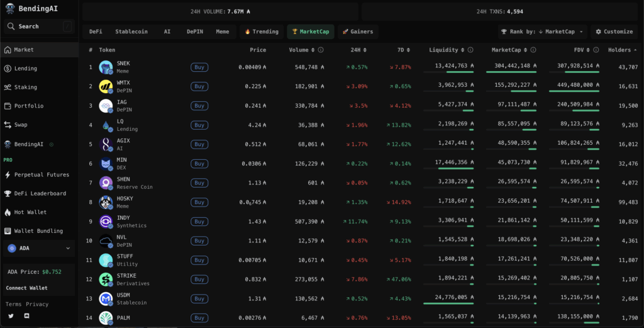Viewport: 644px width, 328px height.
Task: Click the Liquidity column info icon
Action: pyautogui.click(x=470, y=50)
